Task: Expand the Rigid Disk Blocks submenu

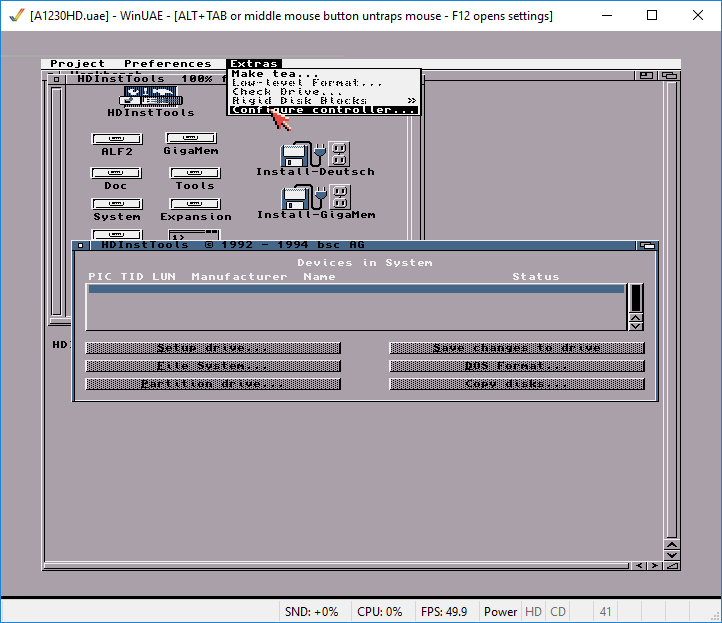Action: click(323, 100)
